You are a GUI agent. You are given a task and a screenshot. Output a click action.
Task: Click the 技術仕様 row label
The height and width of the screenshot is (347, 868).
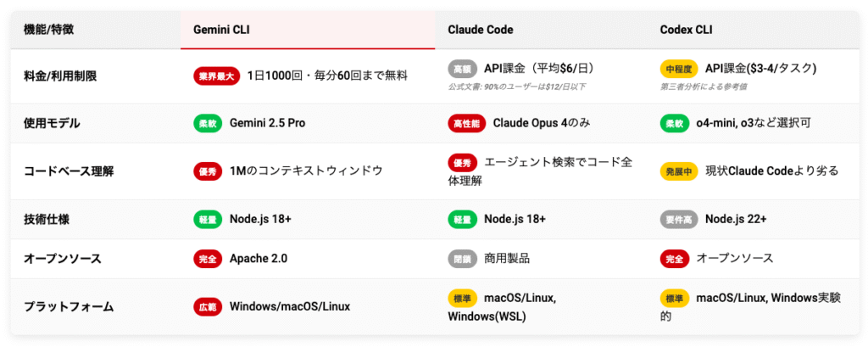[x=47, y=220]
